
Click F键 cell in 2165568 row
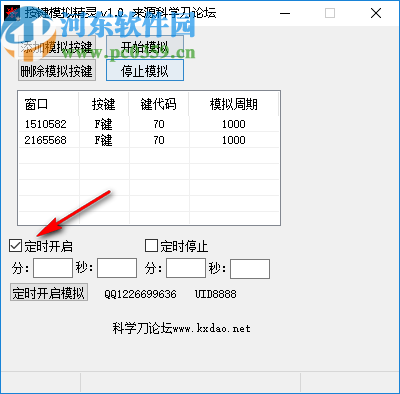coord(104,140)
